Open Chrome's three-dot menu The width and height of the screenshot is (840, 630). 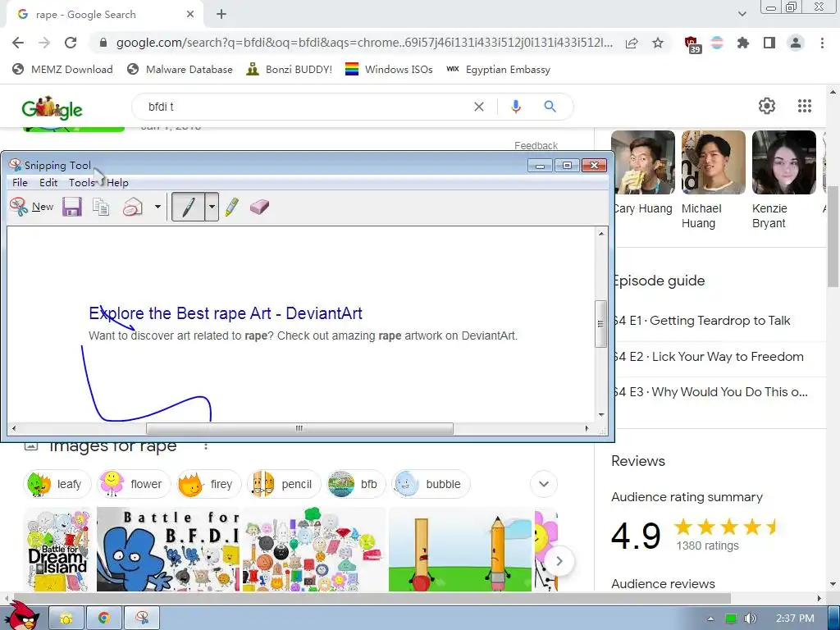pyautogui.click(x=822, y=43)
